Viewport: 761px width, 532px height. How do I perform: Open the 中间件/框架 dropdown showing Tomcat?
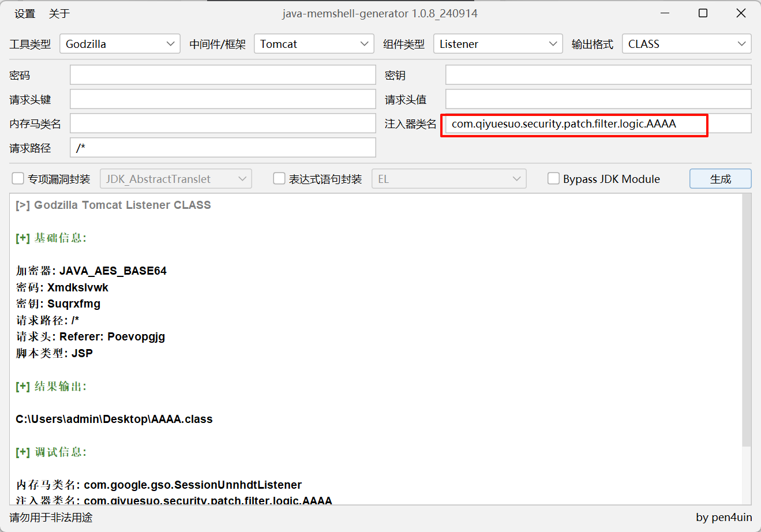pyautogui.click(x=314, y=43)
